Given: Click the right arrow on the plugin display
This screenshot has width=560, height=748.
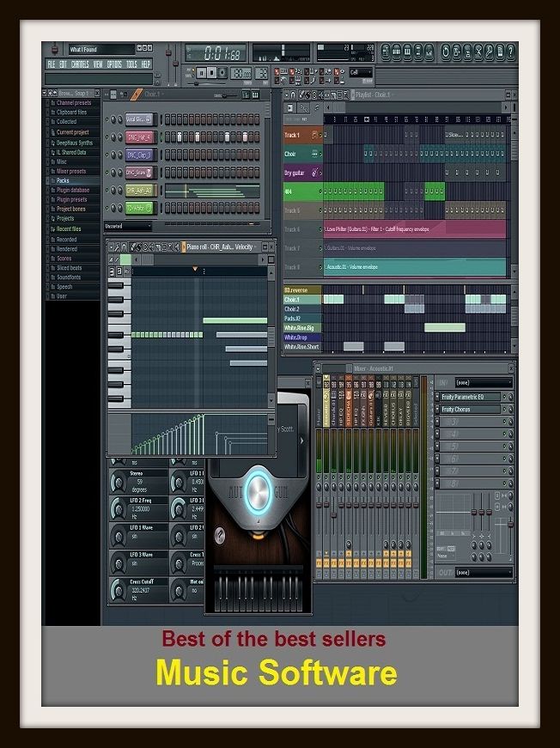Looking at the screenshot, I should (x=301, y=441).
